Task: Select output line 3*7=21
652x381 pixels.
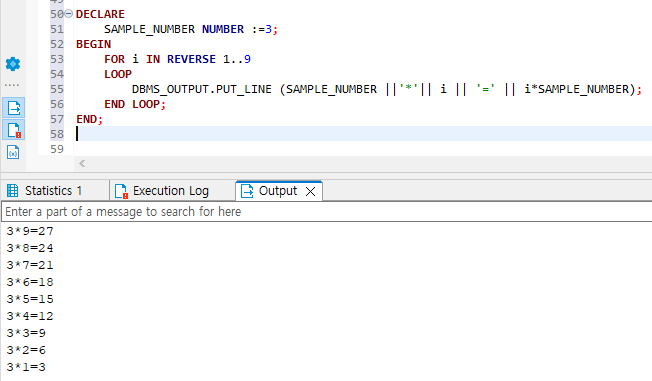Action: [30, 265]
